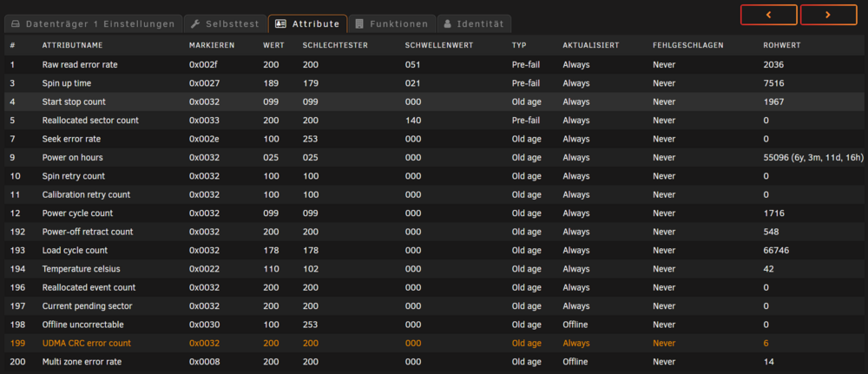This screenshot has width=868, height=374.
Task: Click the SCHWELLENWERT column header
Action: click(x=439, y=45)
